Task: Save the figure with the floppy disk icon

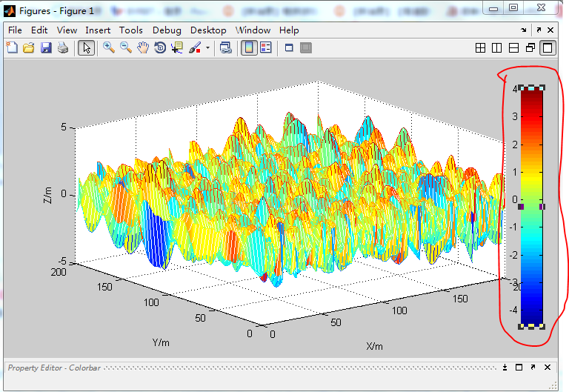Action: [46, 48]
